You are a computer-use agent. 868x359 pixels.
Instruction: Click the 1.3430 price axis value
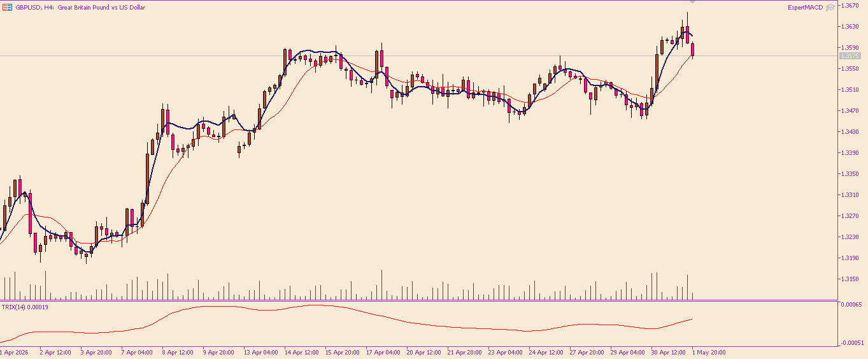(x=850, y=132)
